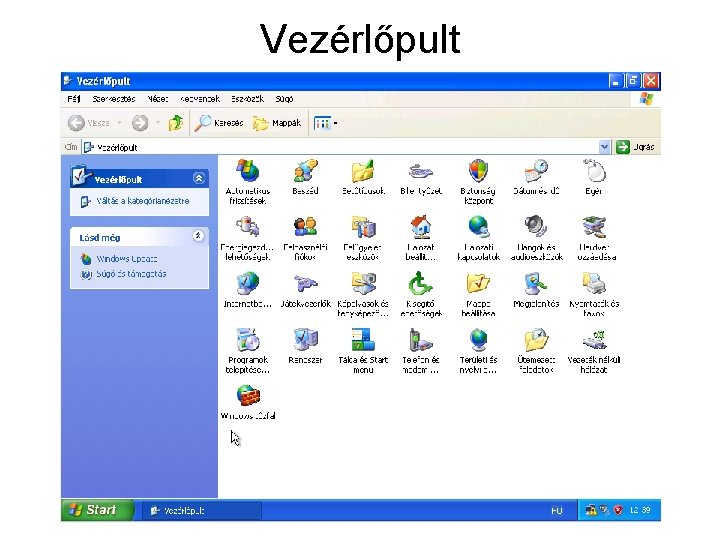This screenshot has height=540, width=720.
Task: Open Hardver hozzáadása icon
Action: pos(594,227)
